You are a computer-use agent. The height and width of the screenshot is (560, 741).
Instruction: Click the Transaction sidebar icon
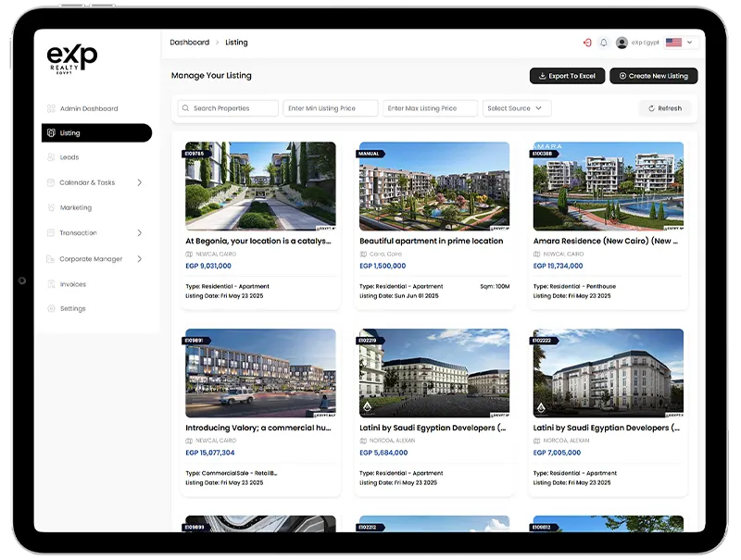click(51, 232)
